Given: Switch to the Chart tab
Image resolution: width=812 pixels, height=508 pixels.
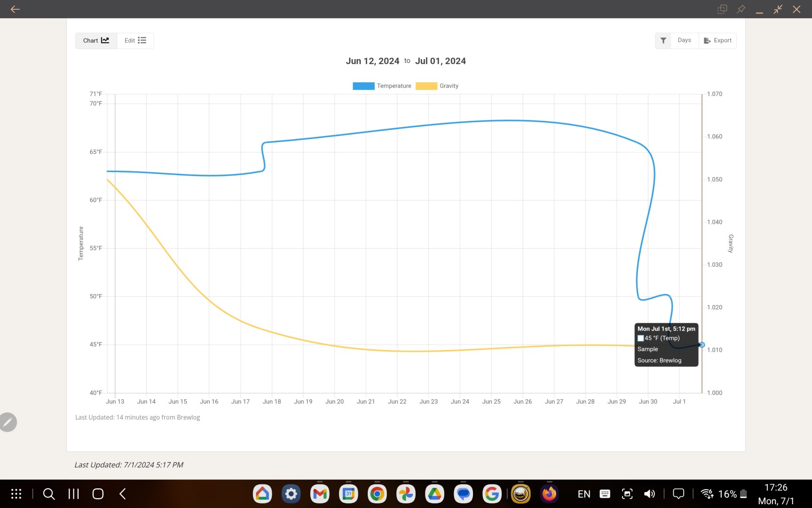Looking at the screenshot, I should pos(96,40).
